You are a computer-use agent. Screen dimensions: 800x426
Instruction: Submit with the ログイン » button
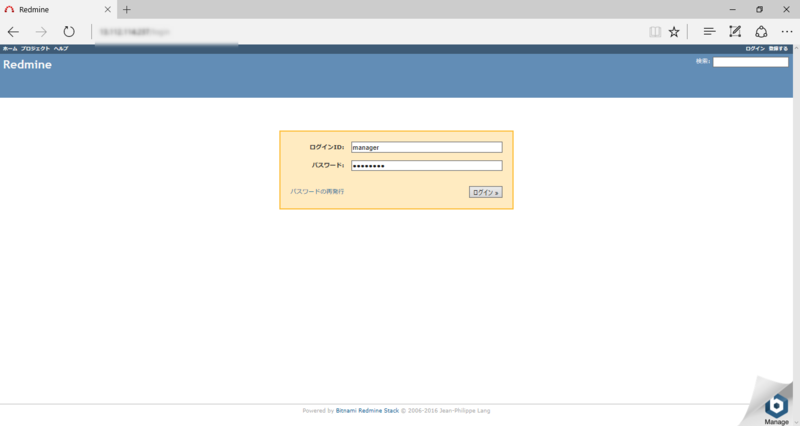click(x=485, y=192)
